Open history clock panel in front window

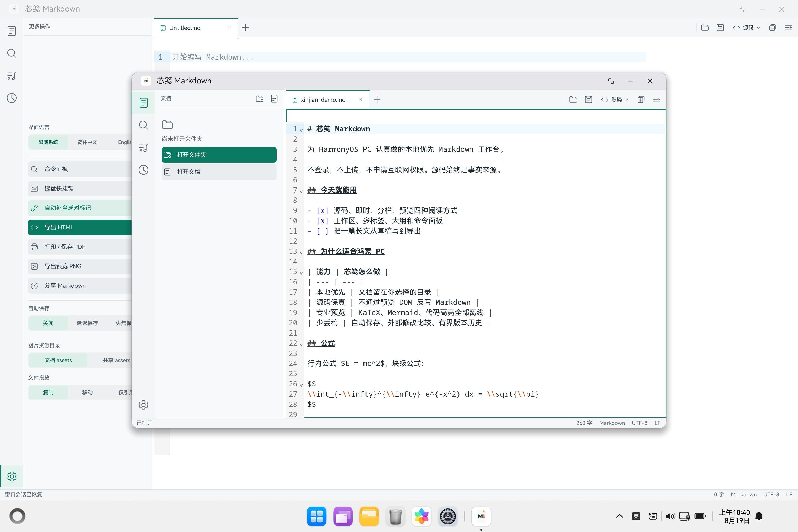[143, 170]
